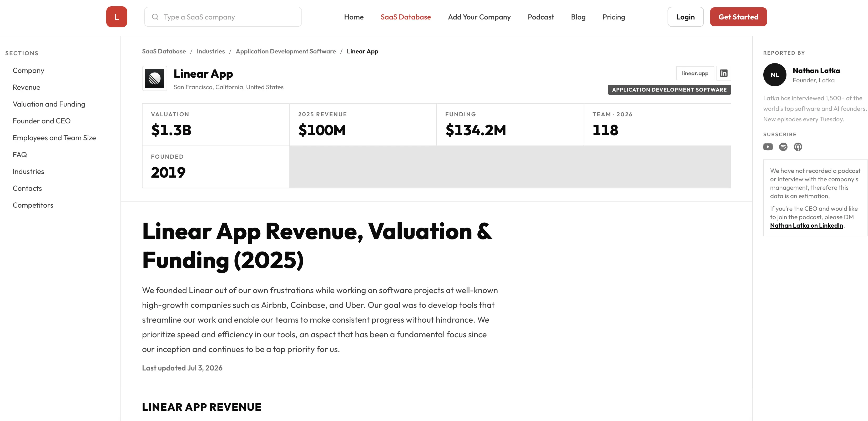Focus the 'Type a SaaS company' search field
Screen dimensions: 868x421
223,17
